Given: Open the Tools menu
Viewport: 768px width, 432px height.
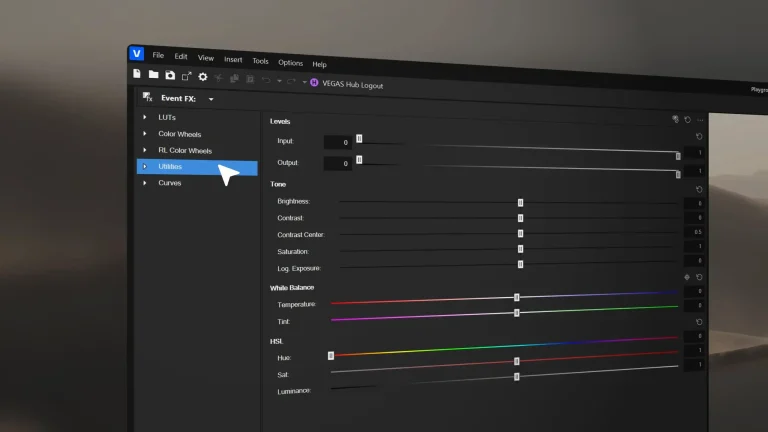Looking at the screenshot, I should (x=261, y=61).
